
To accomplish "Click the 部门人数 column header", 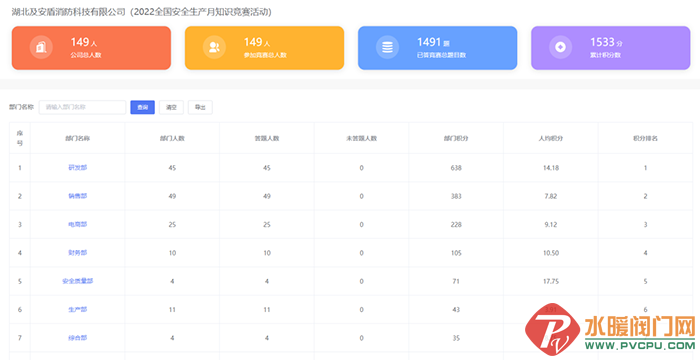I will coord(172,138).
